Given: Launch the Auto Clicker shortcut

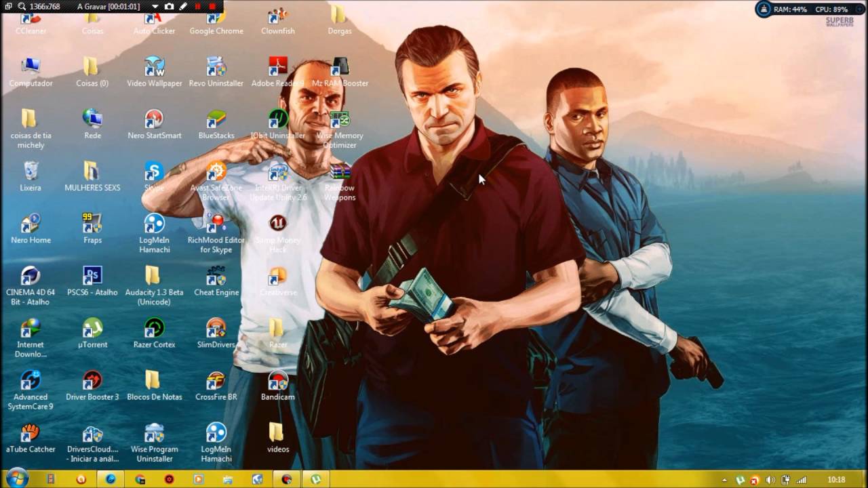Looking at the screenshot, I should click(154, 24).
